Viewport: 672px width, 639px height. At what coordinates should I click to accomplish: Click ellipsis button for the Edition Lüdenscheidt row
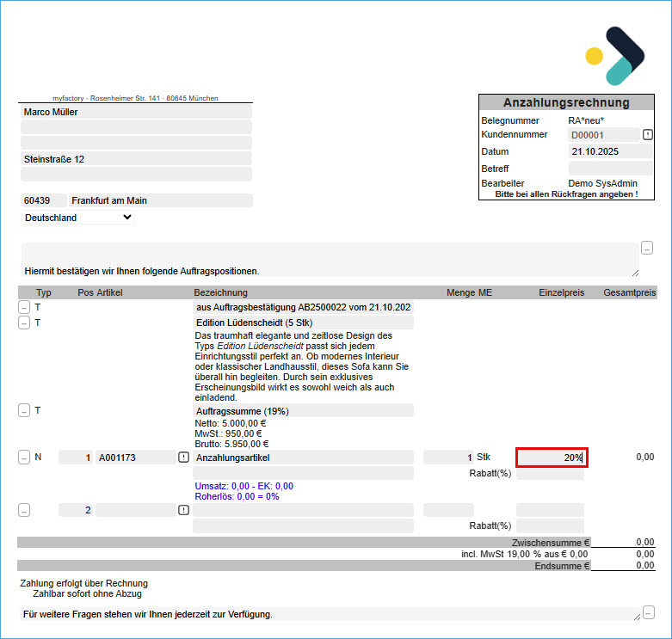pos(24,323)
